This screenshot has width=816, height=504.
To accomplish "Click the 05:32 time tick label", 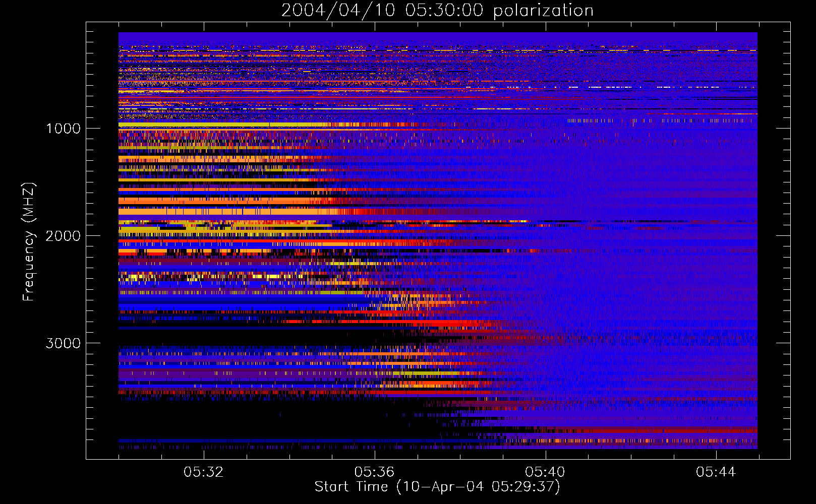I will pos(203,472).
